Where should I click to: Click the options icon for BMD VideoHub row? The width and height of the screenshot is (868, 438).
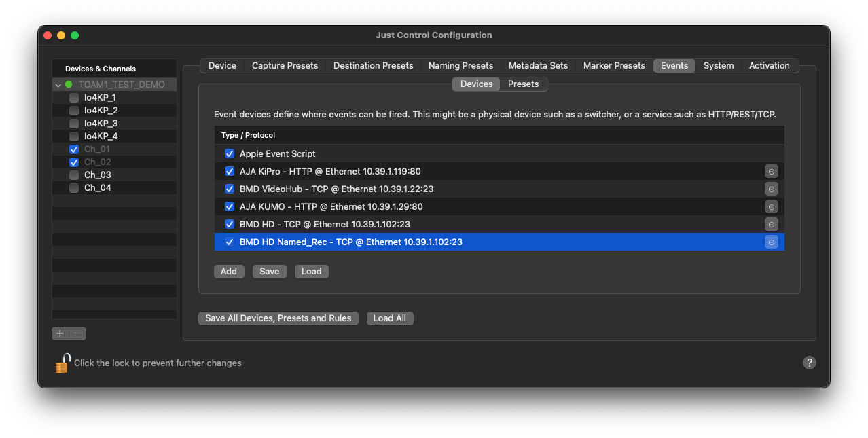point(771,189)
